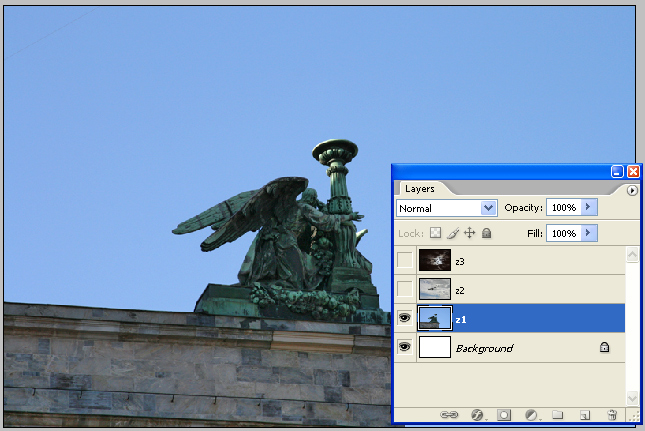
Task: Select the Background layer thumbnail
Action: (435, 347)
